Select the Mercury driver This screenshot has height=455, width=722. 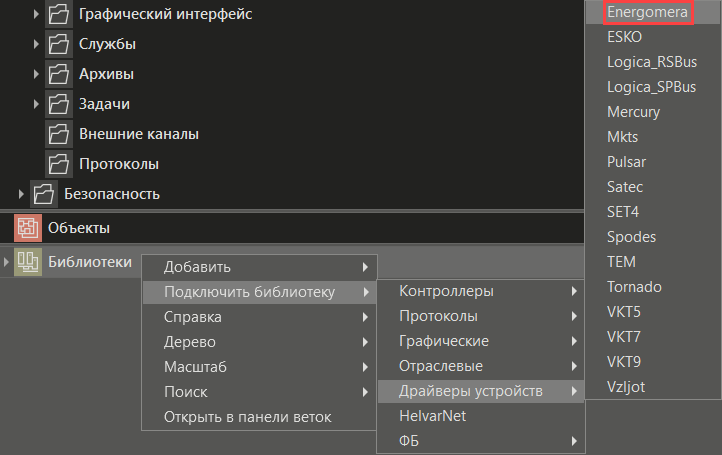(x=653, y=112)
